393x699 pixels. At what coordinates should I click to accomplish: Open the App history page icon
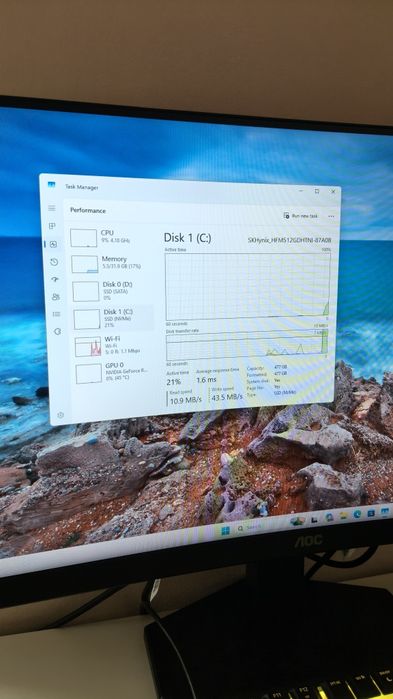(x=54, y=262)
